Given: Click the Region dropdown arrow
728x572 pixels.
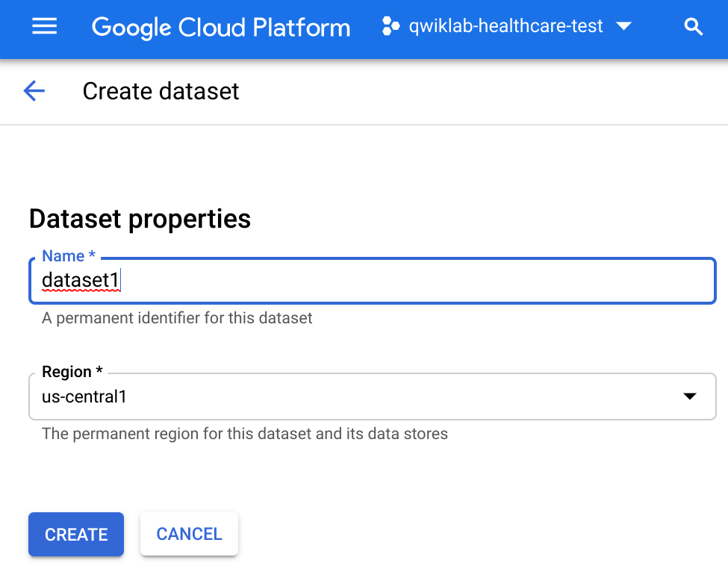Looking at the screenshot, I should point(690,397).
